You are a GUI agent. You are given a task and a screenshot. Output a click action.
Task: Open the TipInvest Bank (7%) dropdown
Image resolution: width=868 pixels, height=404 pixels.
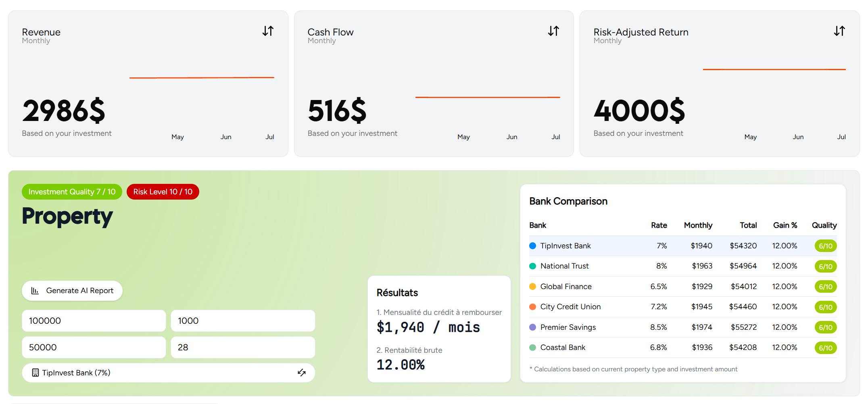[168, 373]
